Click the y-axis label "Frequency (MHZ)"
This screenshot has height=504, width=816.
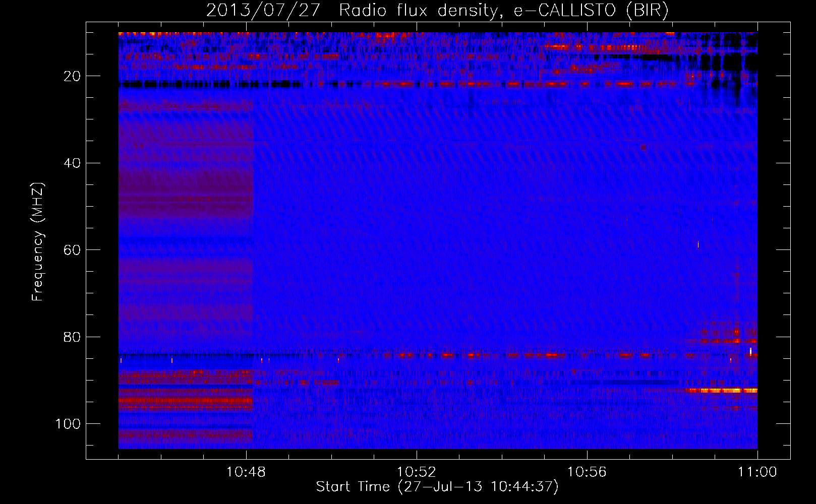(38, 242)
